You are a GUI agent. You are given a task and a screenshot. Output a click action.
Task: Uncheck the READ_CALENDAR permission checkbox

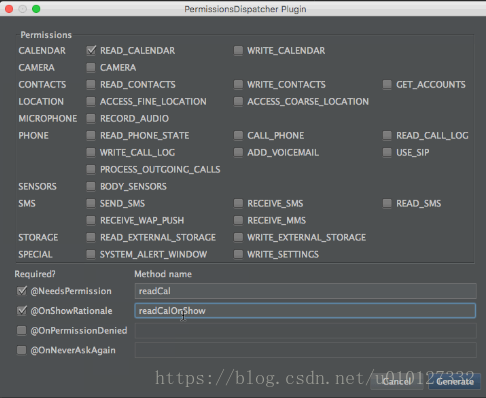pyautogui.click(x=91, y=50)
